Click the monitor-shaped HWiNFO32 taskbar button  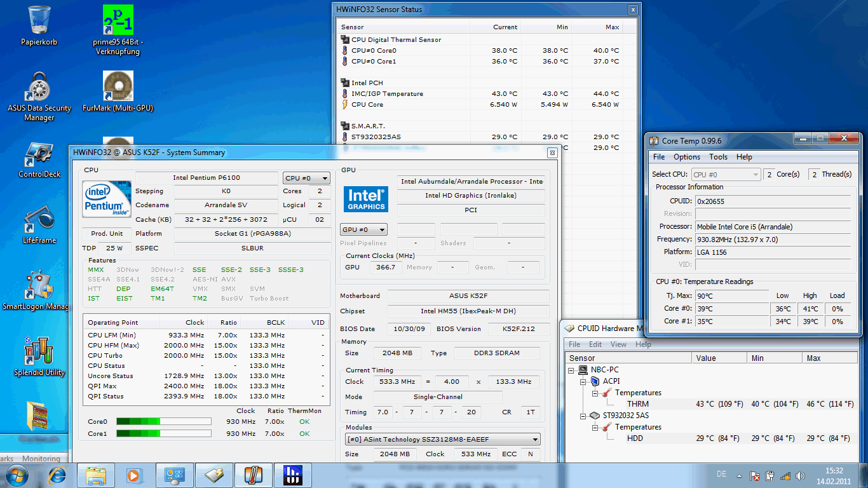tap(175, 475)
